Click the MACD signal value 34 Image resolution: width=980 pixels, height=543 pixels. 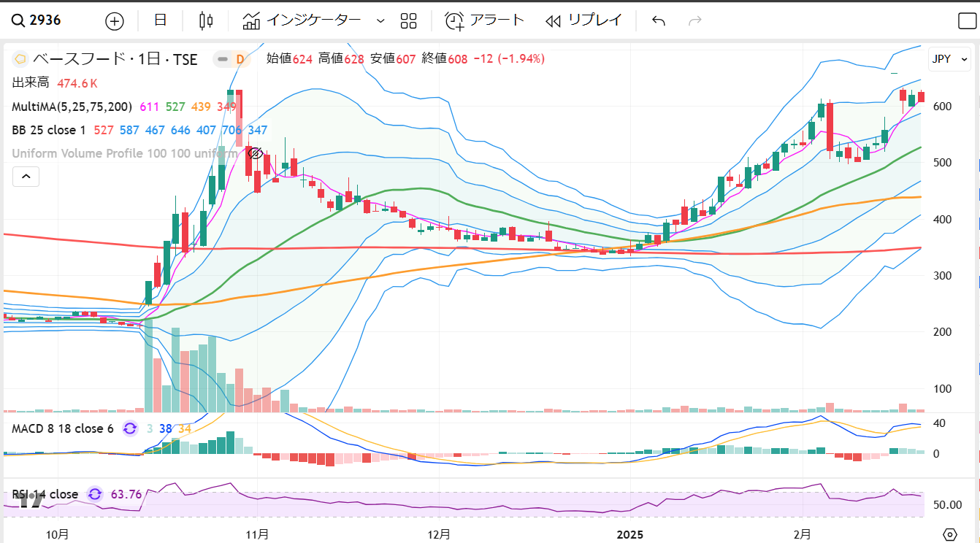point(185,428)
